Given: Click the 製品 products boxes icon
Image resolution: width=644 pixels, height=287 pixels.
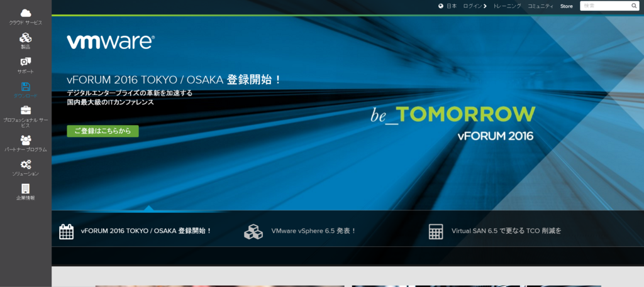Looking at the screenshot, I should pos(25,38).
